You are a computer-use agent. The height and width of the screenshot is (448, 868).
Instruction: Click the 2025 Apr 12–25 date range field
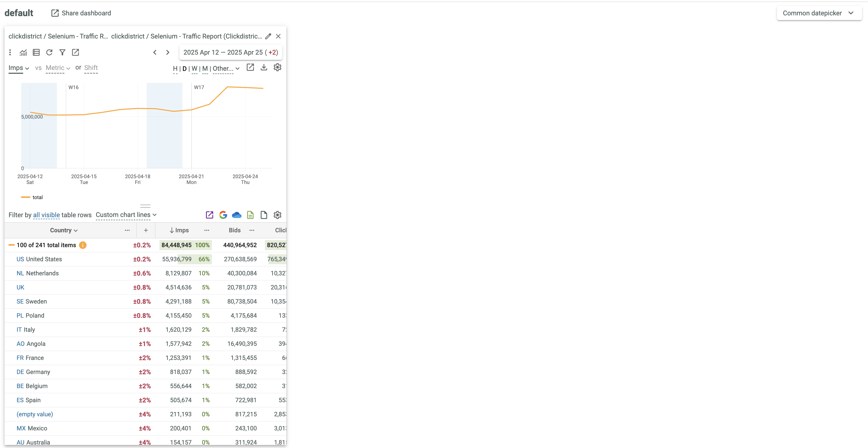230,53
